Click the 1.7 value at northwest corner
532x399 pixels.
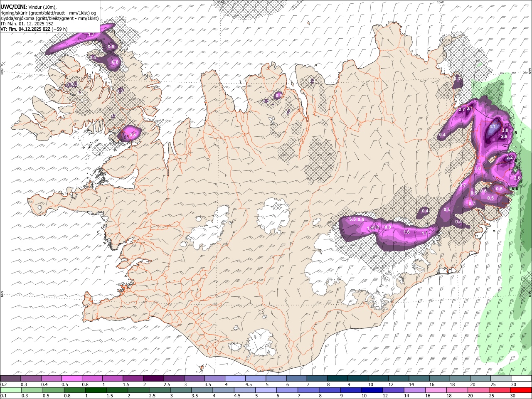pyautogui.click(x=92, y=34)
